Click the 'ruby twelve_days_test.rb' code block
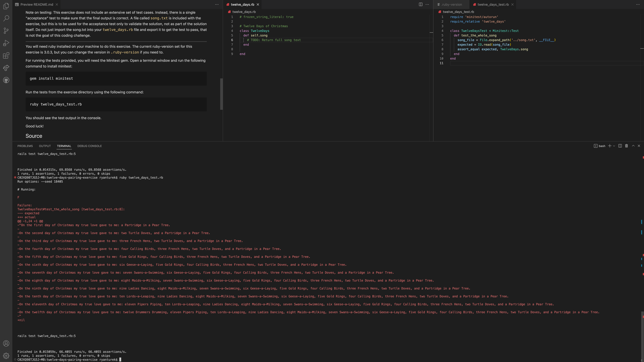The width and height of the screenshot is (644, 362). tap(116, 104)
